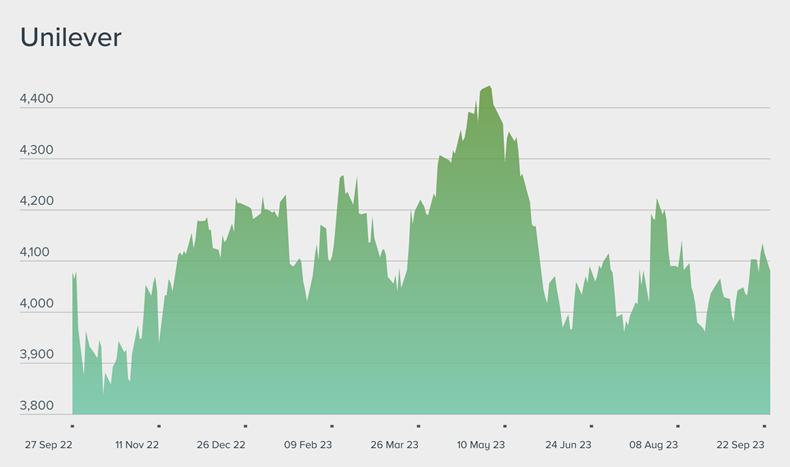The width and height of the screenshot is (790, 467).
Task: Click the Unilever chart title
Action: pos(71,37)
